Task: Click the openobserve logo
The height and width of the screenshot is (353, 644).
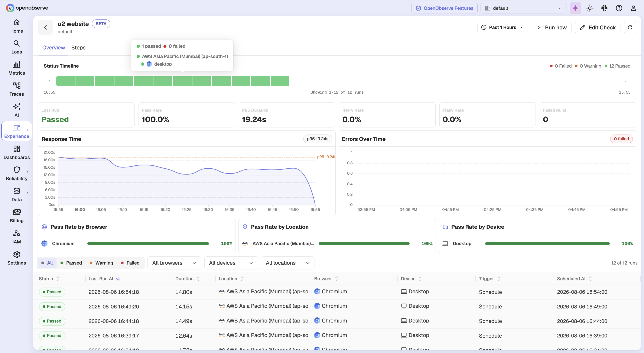Action: tap(27, 8)
